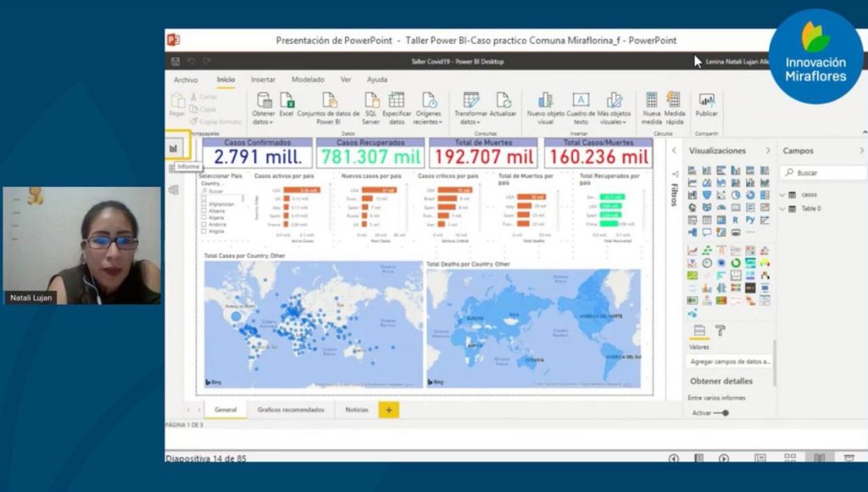This screenshot has width=868, height=492.
Task: Check the Afghanistan country checkbox
Action: tap(203, 204)
